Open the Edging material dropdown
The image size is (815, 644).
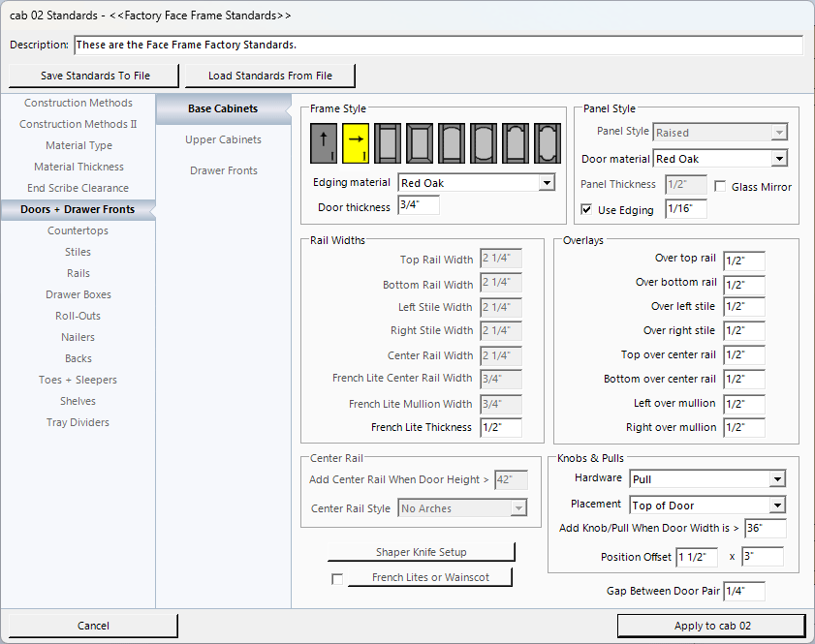pyautogui.click(x=546, y=182)
